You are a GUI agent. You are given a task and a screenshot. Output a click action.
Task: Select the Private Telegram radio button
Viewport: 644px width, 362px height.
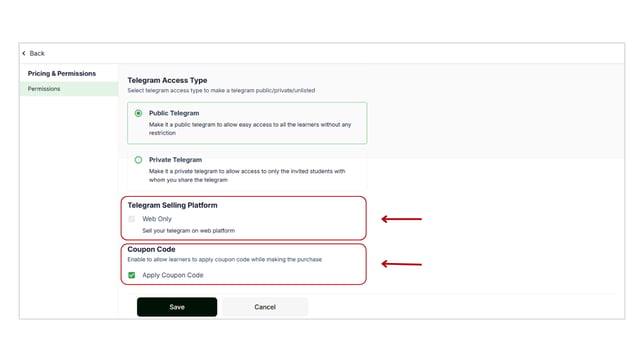click(x=138, y=160)
